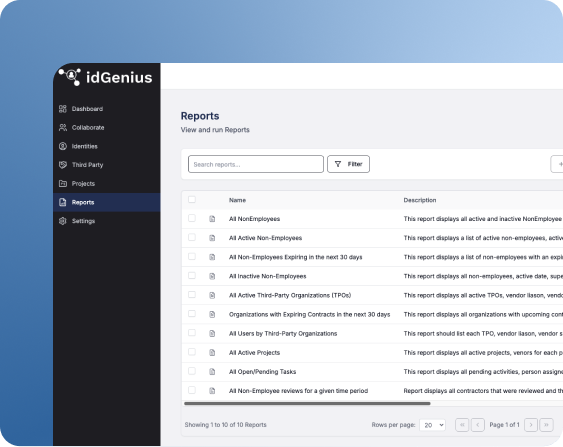563x447 pixels.
Task: Click file icon for Non-Employees Expiring in 30 days
Action: pos(212,257)
